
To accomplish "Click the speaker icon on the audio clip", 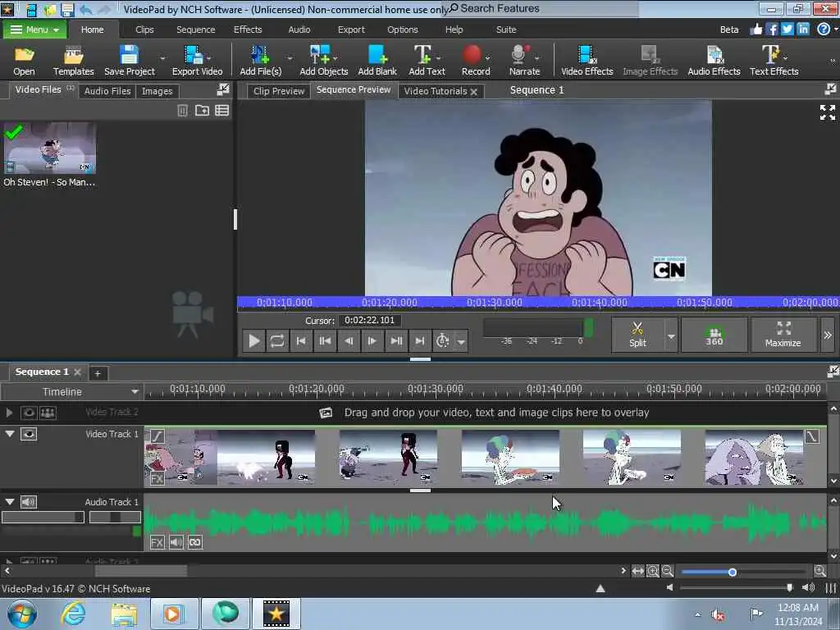I will pos(176,542).
